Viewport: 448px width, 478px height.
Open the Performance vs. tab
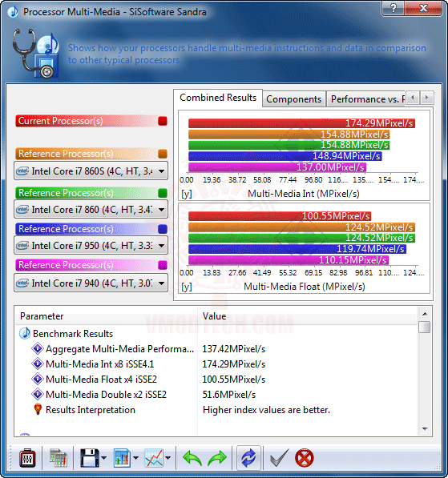point(366,99)
